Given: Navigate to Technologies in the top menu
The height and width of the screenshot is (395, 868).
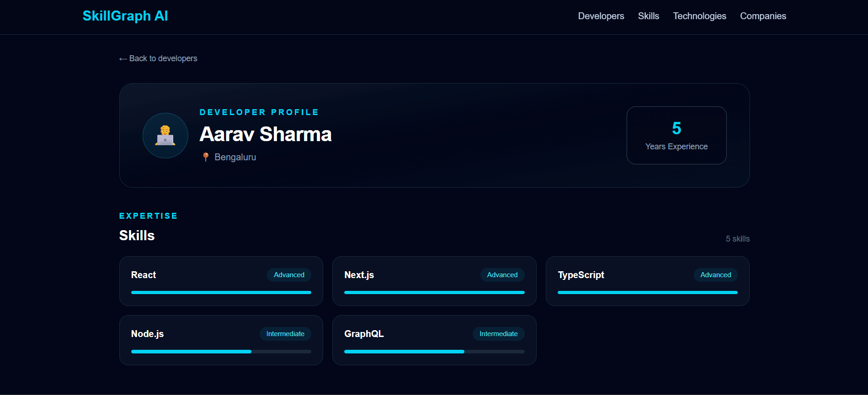Looking at the screenshot, I should click(699, 16).
